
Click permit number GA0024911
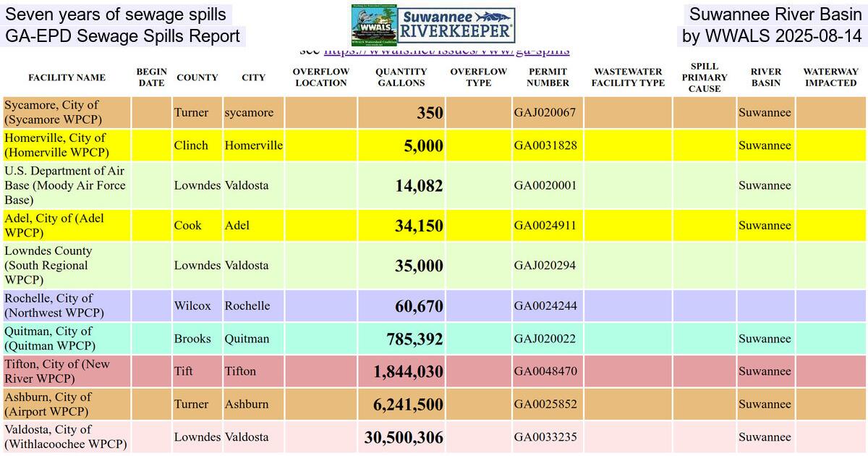click(545, 225)
